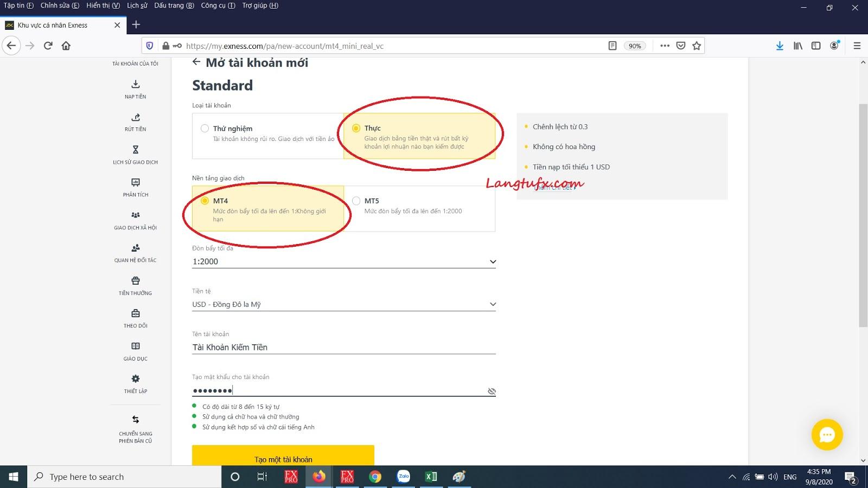Open a new browser tab
Image resolution: width=868 pixels, height=488 pixels.
(136, 24)
